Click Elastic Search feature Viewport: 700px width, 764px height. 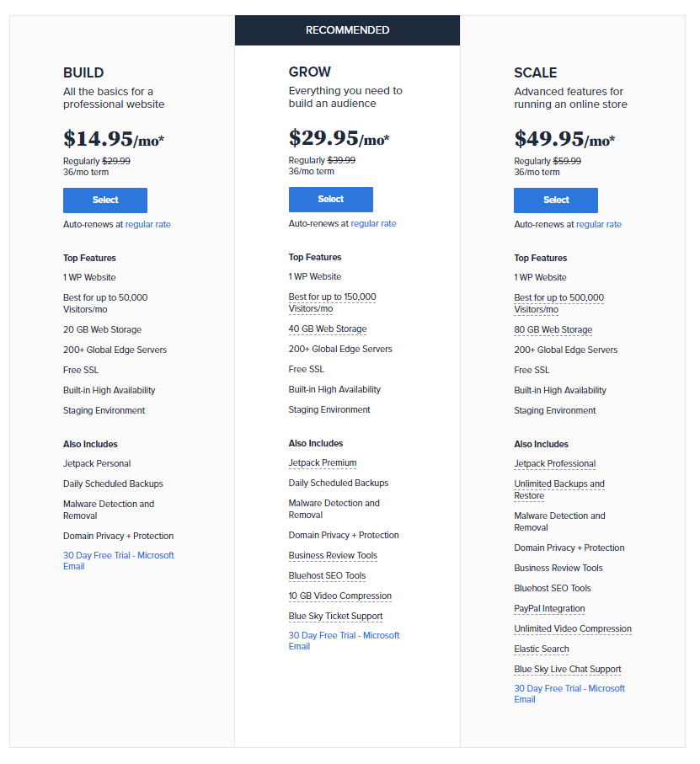tap(542, 649)
